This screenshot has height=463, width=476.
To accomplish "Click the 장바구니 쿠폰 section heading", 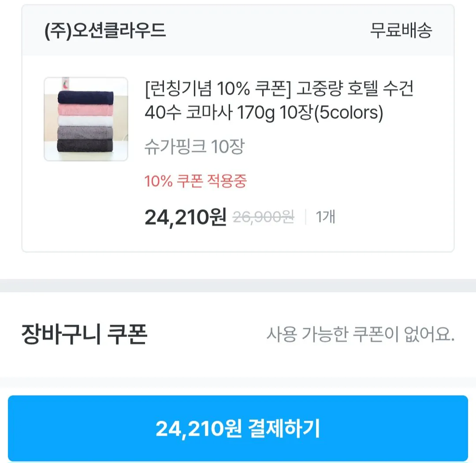I will (84, 335).
